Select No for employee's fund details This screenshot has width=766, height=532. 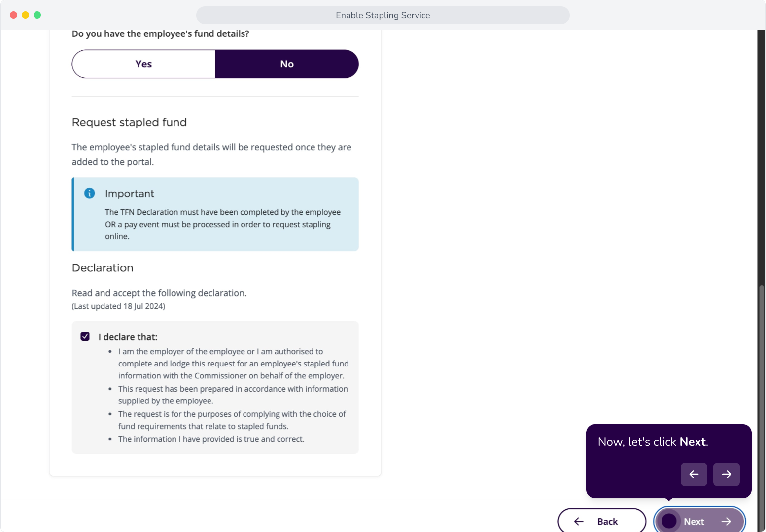(287, 64)
